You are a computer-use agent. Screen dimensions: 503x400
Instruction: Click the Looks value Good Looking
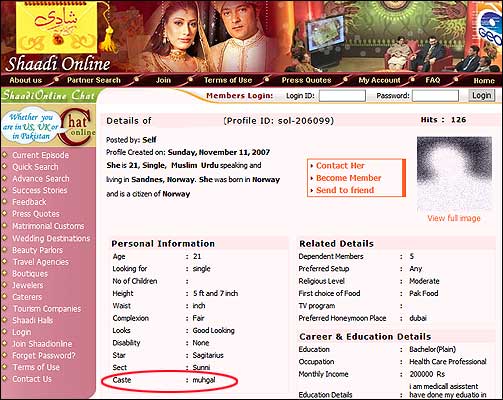tap(213, 330)
